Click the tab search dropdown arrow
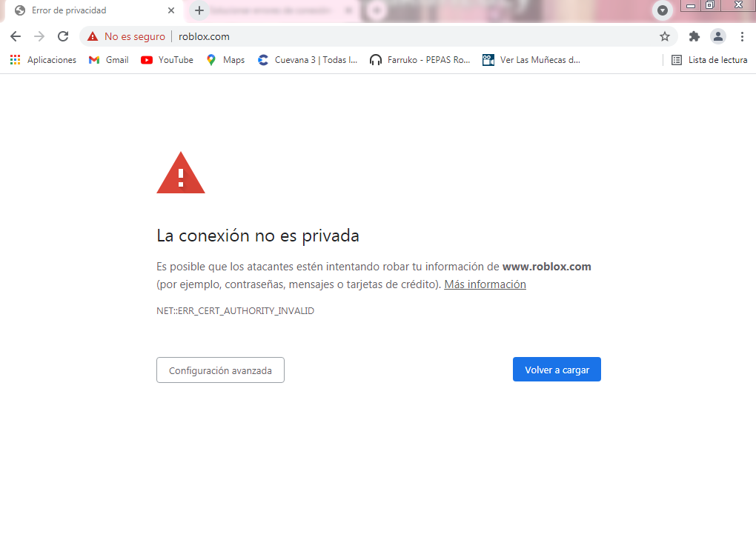 (x=663, y=10)
